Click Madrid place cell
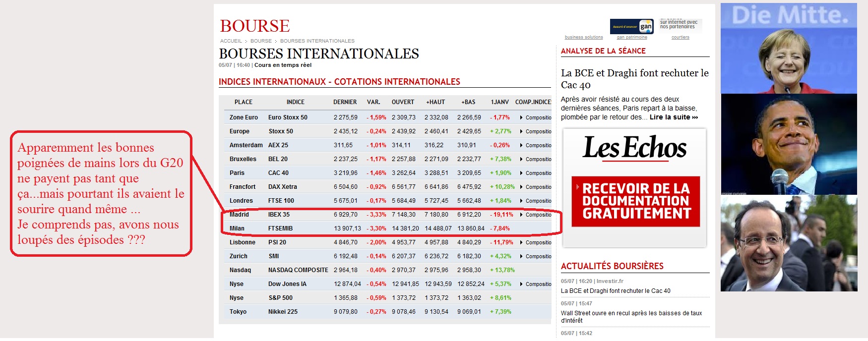 [239, 215]
